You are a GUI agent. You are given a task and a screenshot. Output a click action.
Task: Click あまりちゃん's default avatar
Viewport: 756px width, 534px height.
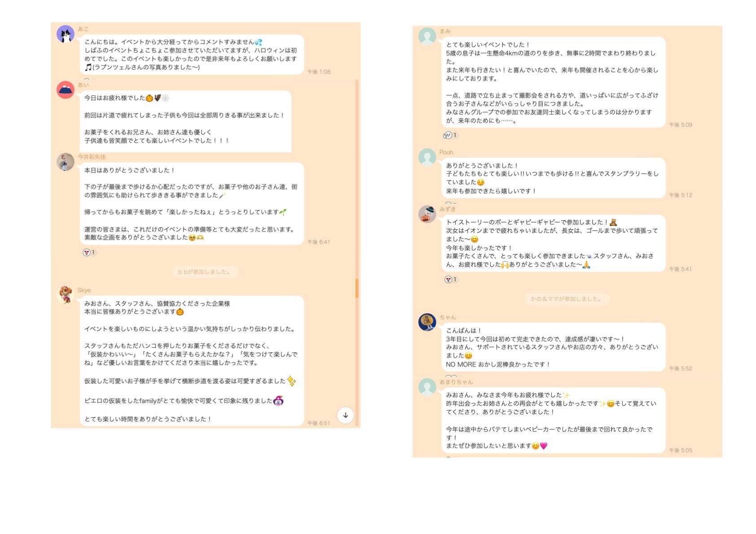(427, 387)
